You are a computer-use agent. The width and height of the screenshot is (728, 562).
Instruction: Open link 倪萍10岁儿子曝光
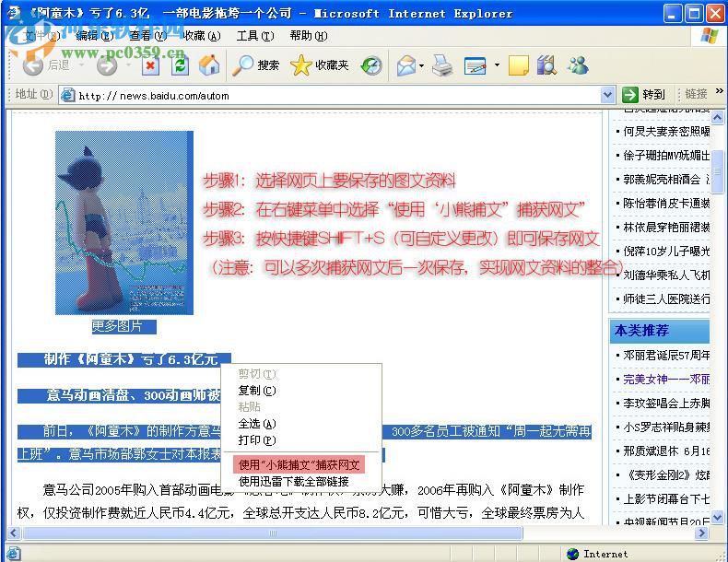click(666, 252)
